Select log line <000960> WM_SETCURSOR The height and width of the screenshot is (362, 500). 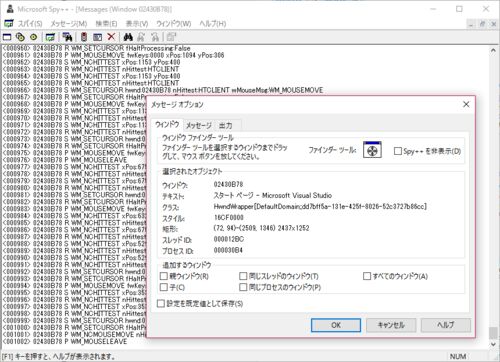point(97,48)
